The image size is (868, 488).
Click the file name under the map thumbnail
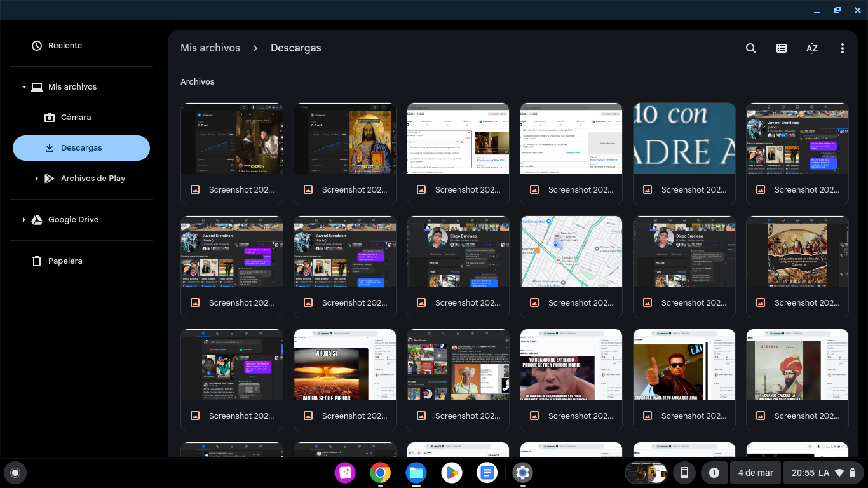[x=581, y=303]
